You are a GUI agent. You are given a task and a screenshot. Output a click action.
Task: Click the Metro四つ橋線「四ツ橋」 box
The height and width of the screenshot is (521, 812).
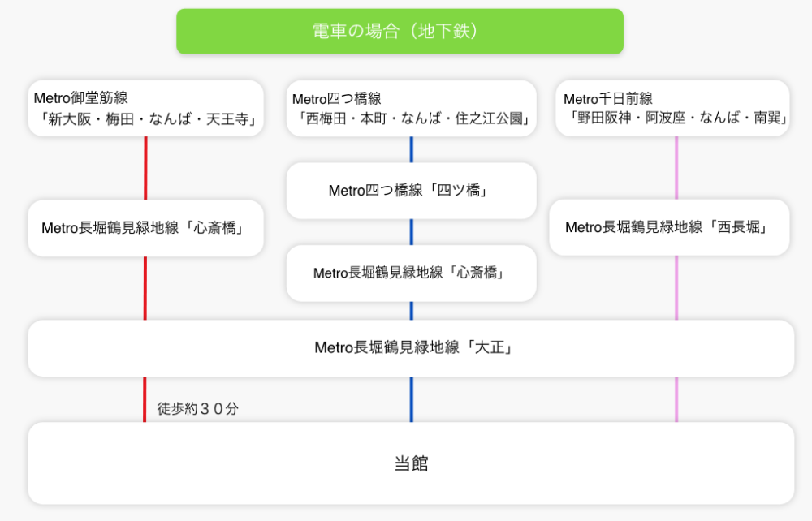[x=411, y=191]
